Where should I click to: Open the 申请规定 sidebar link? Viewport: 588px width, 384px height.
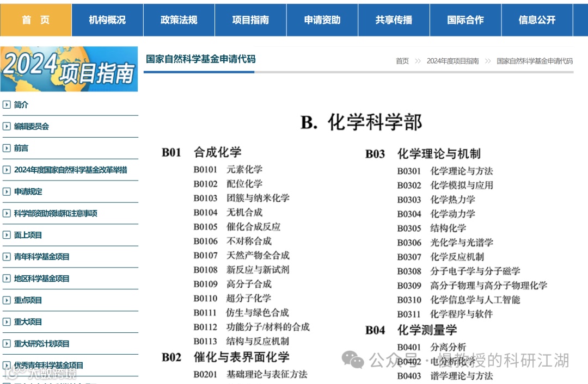point(28,191)
